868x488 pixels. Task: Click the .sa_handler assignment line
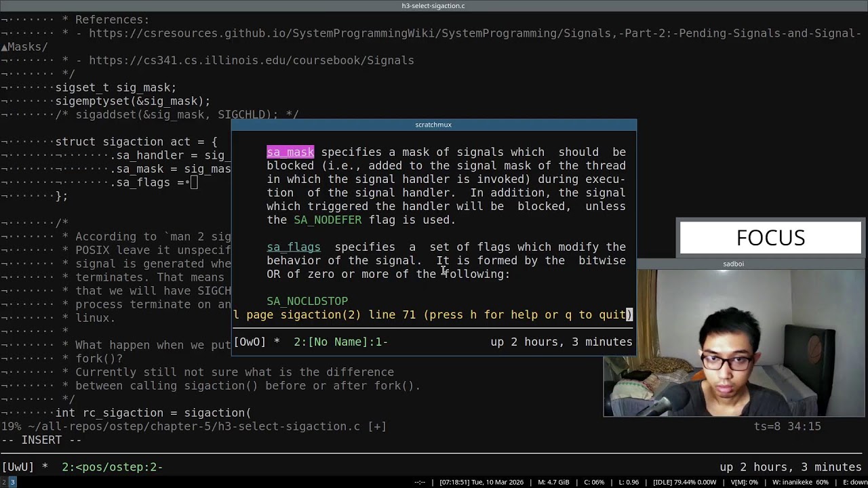click(x=170, y=155)
